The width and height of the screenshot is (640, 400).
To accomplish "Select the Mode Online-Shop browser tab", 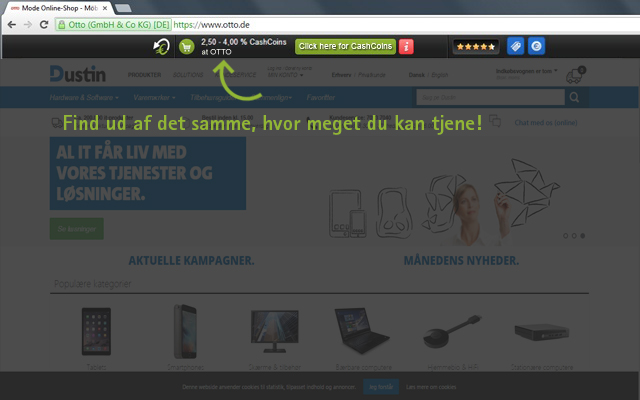I will [58, 8].
